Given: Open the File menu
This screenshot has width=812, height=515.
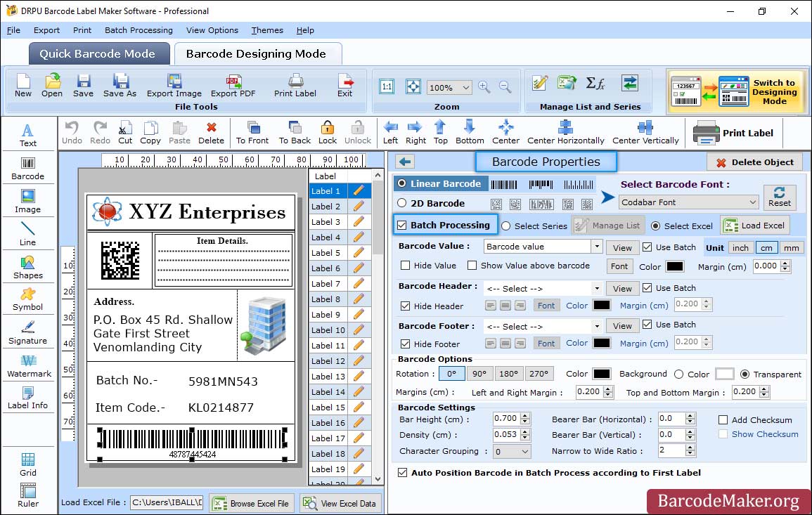Looking at the screenshot, I should (x=13, y=30).
